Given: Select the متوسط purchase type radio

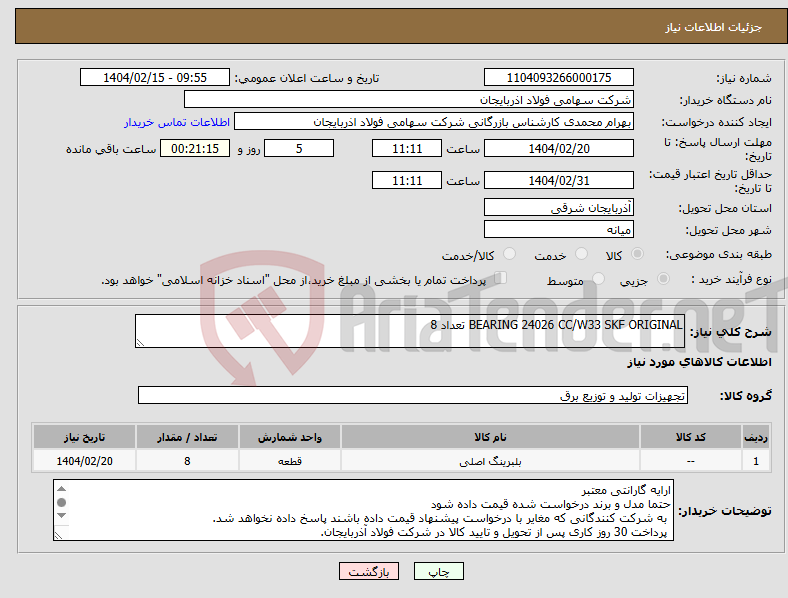Looking at the screenshot, I should coord(598,279).
